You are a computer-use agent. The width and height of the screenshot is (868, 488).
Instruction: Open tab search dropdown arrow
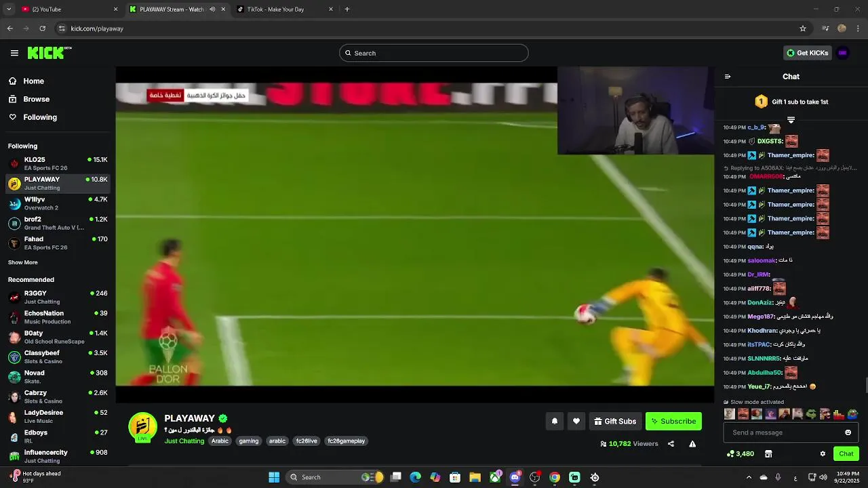coord(9,9)
